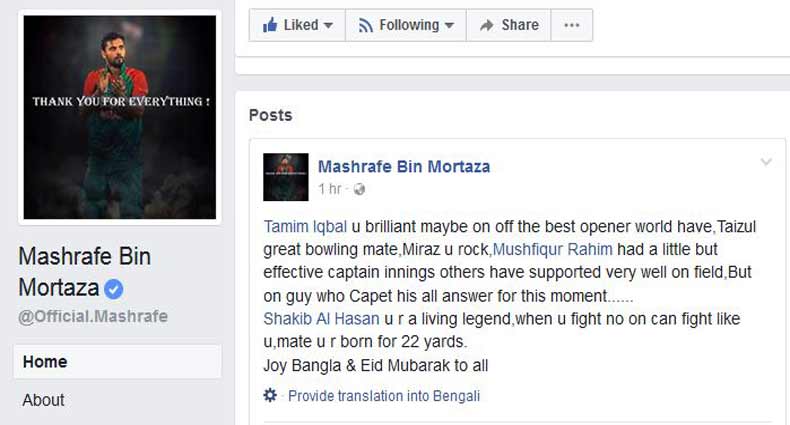Click the gear icon beside translation link
The height and width of the screenshot is (425, 790).
coord(270,395)
